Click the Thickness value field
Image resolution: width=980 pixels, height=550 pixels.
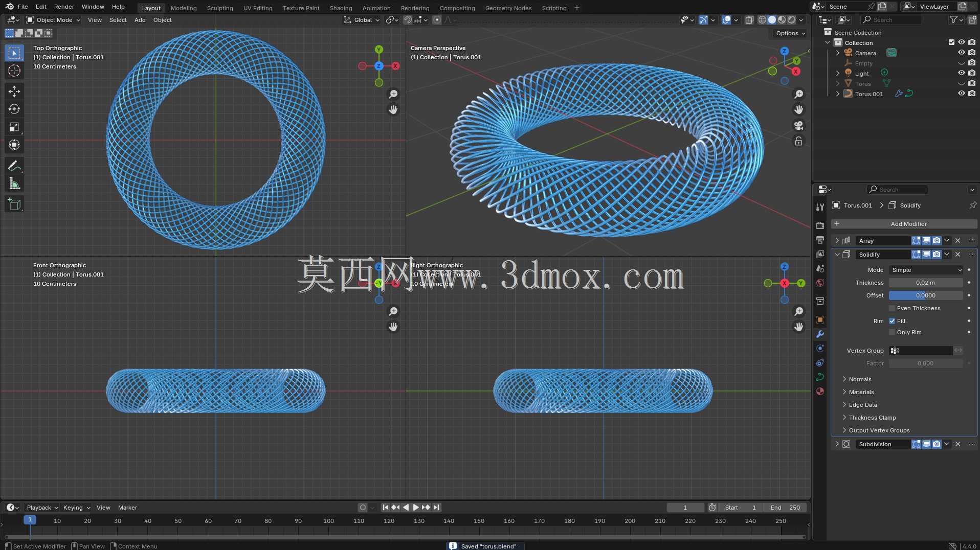[926, 283]
